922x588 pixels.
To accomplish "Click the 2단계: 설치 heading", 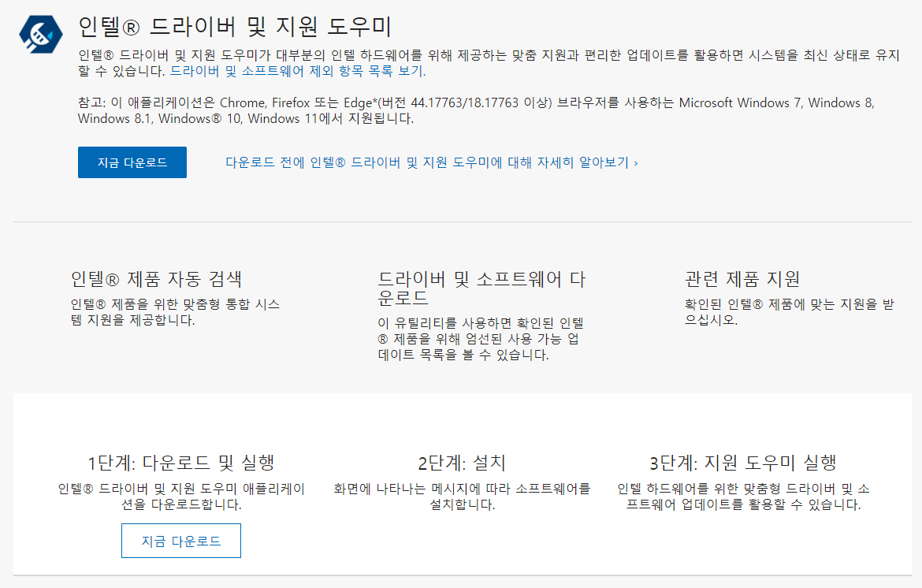I will click(462, 463).
